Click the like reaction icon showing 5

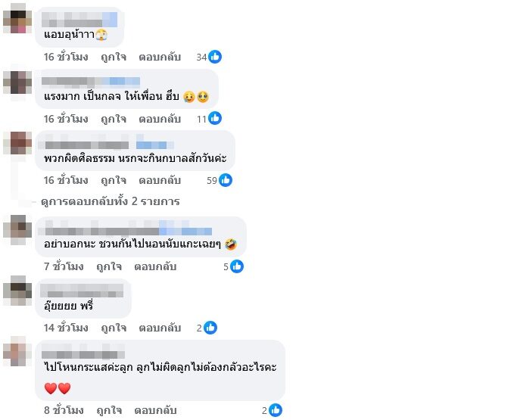[x=237, y=266]
